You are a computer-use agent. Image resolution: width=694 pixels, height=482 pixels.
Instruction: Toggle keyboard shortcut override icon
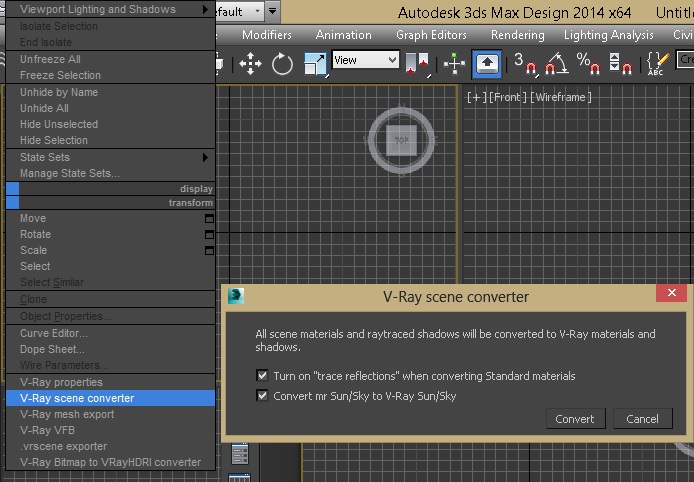pos(487,64)
